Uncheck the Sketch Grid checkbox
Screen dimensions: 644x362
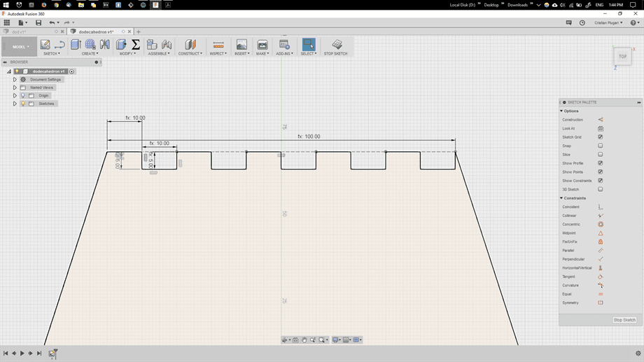click(x=601, y=137)
